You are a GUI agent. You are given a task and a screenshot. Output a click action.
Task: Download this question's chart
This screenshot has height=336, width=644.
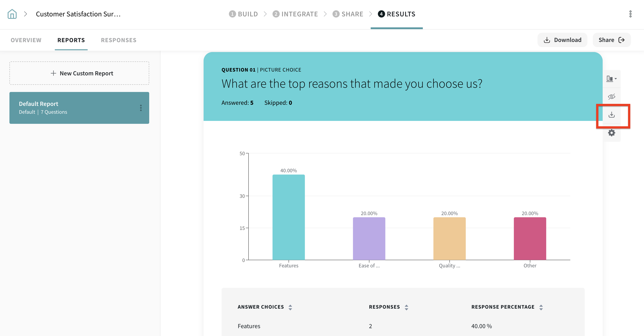pyautogui.click(x=611, y=115)
